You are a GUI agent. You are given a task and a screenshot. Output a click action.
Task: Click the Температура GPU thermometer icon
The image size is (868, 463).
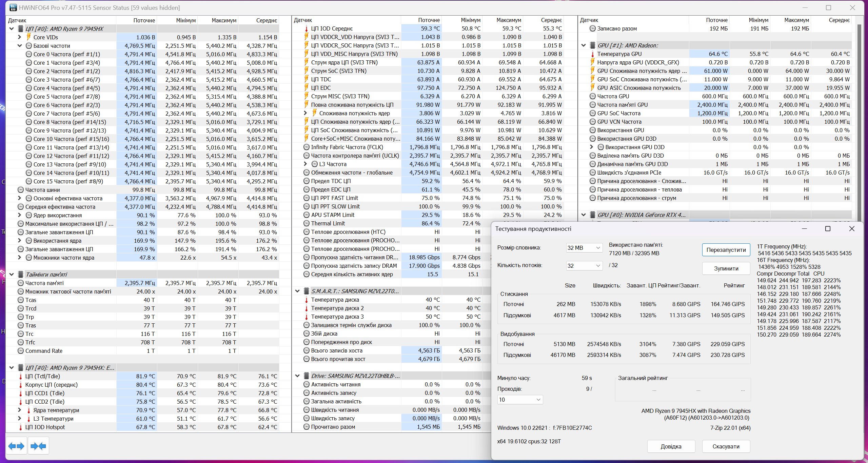click(593, 54)
